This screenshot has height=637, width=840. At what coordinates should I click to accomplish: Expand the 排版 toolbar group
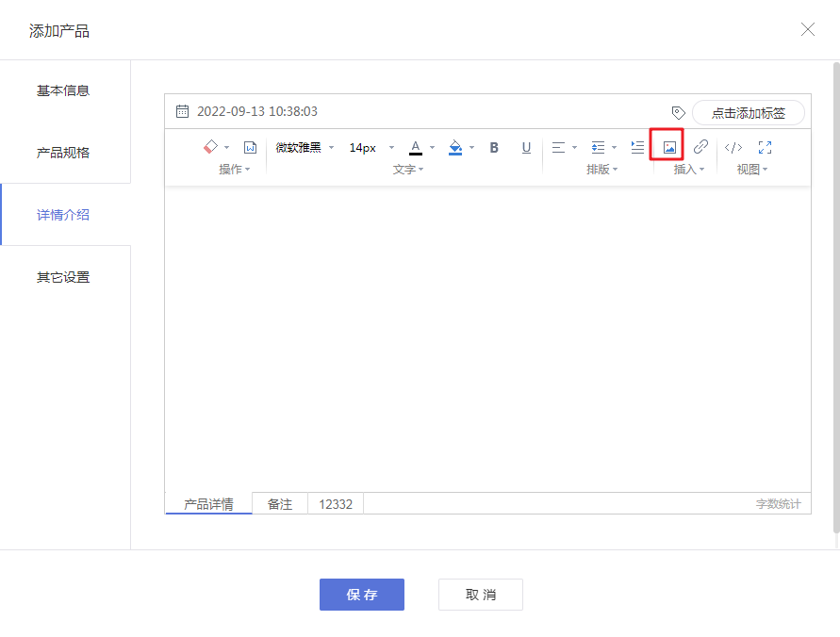coord(601,170)
